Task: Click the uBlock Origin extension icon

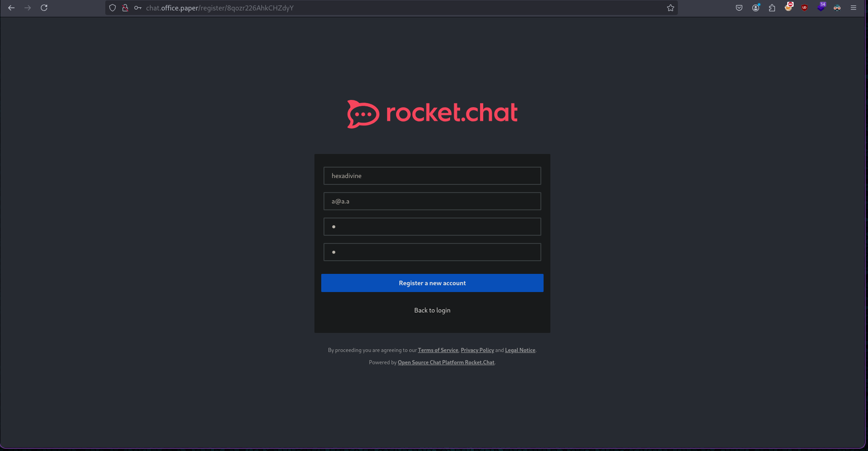Action: pos(804,8)
